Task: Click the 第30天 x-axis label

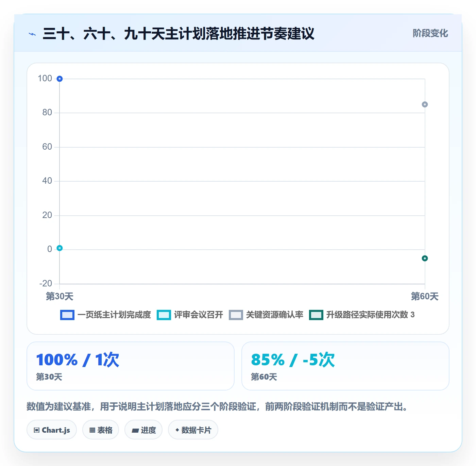Action: coord(60,296)
